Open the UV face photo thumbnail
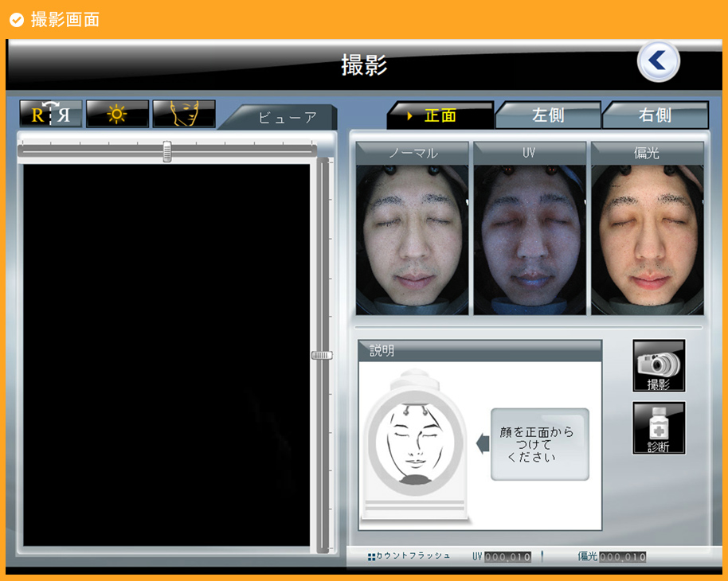This screenshot has height=581, width=728. [x=530, y=239]
